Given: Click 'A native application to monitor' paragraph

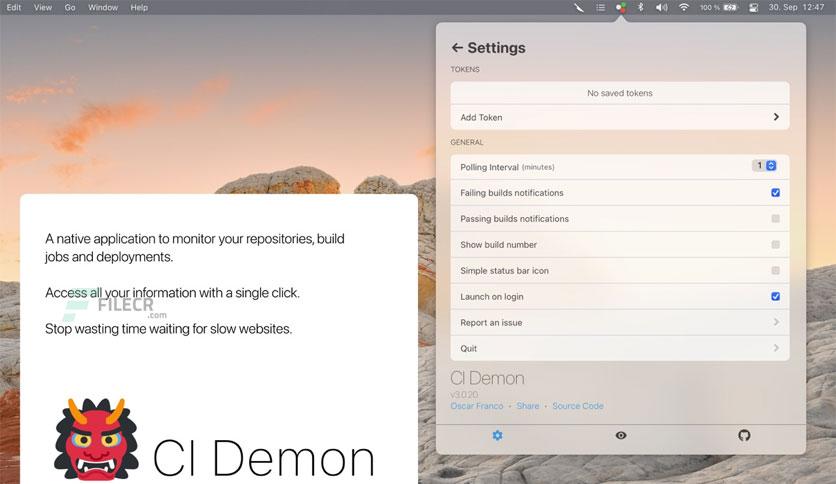Looking at the screenshot, I should pos(195,247).
